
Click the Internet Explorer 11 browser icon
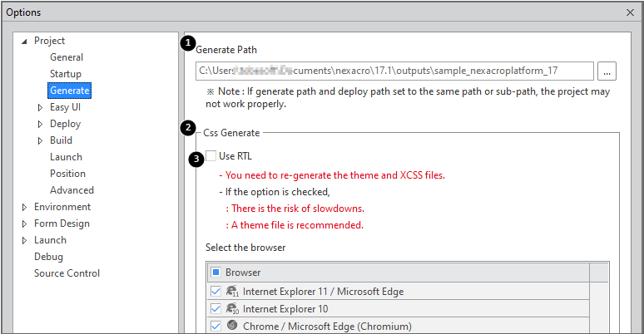[232, 292]
